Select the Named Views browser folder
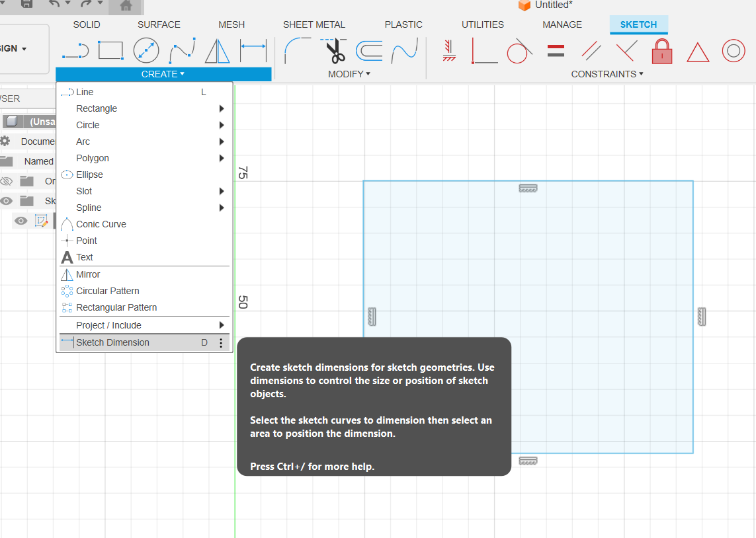 38,161
